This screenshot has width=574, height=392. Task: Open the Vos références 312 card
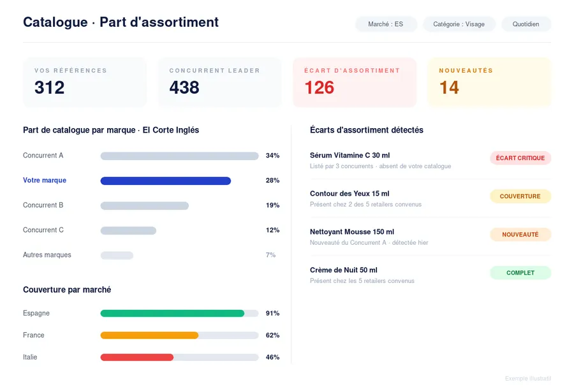click(85, 82)
